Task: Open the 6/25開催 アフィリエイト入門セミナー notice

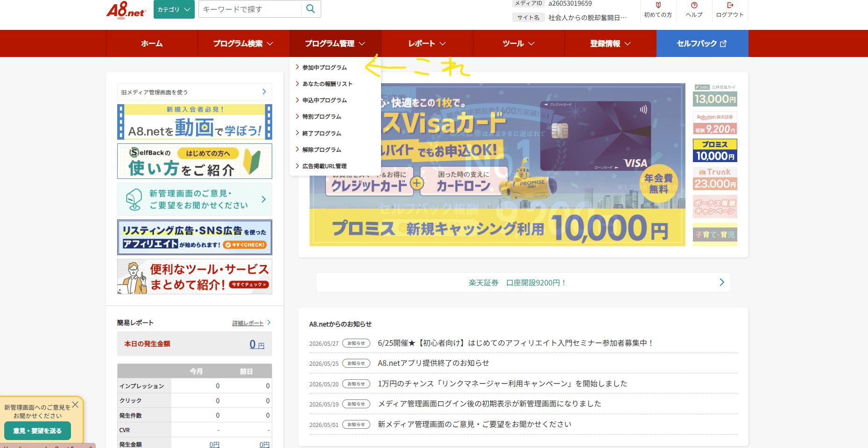Action: coord(515,343)
